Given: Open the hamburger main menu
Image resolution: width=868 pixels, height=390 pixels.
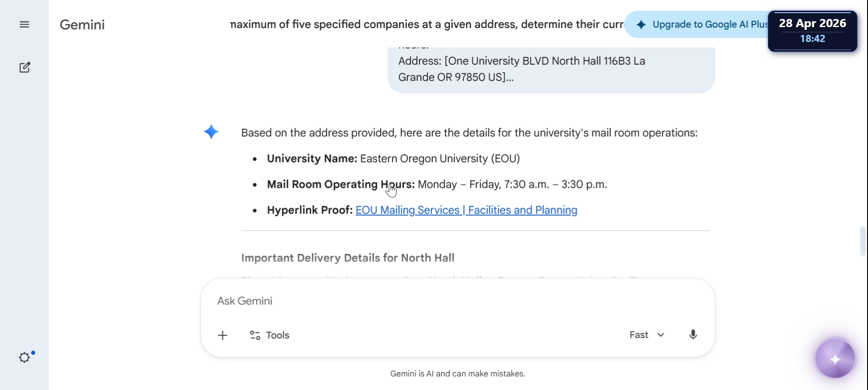Looking at the screenshot, I should tap(24, 24).
